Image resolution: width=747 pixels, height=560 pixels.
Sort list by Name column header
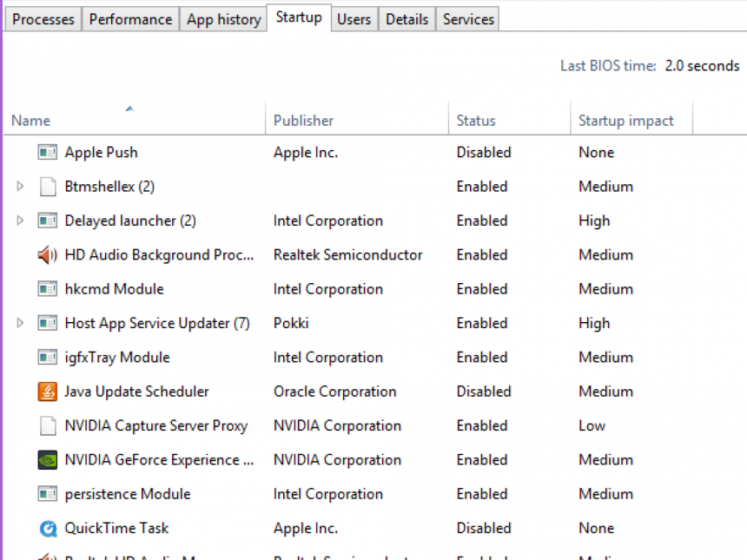[135, 121]
